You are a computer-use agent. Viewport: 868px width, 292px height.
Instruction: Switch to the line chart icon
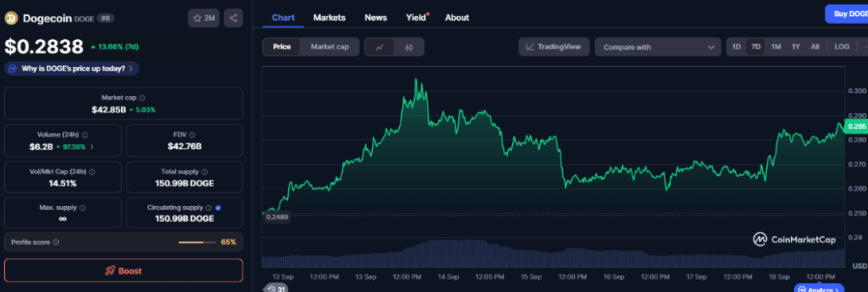pyautogui.click(x=379, y=47)
